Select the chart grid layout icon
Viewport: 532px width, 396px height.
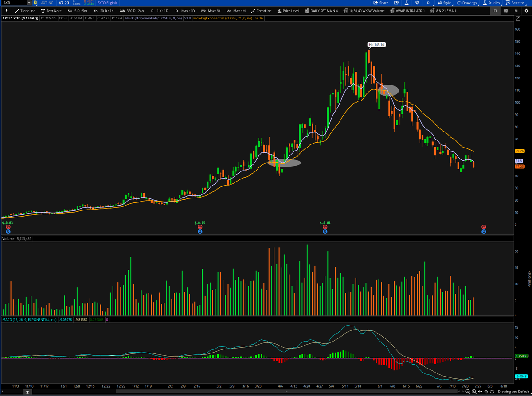click(x=506, y=11)
